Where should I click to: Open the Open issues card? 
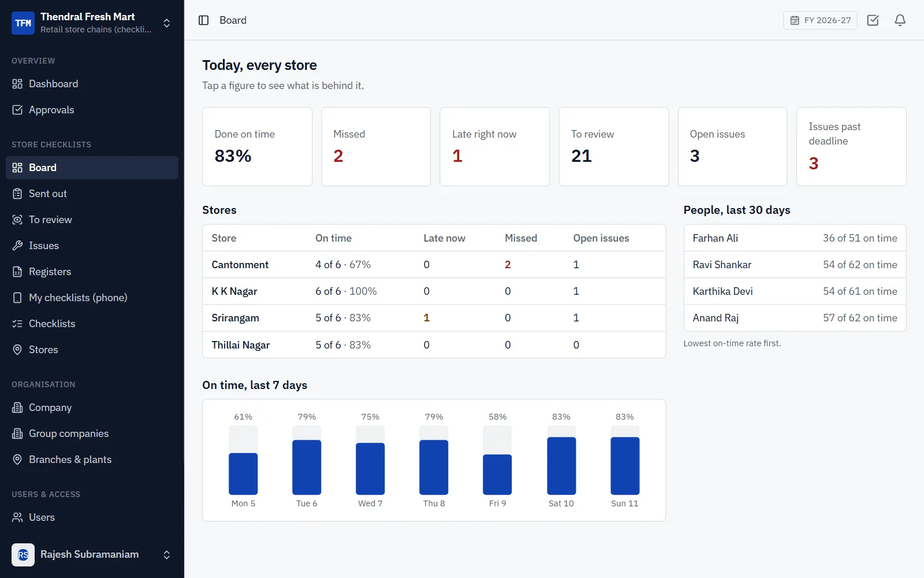(x=732, y=147)
